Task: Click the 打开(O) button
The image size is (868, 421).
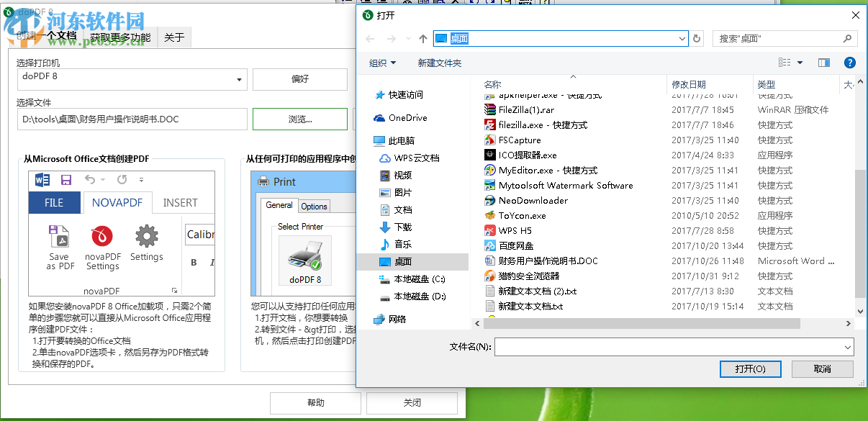Action: 750,368
